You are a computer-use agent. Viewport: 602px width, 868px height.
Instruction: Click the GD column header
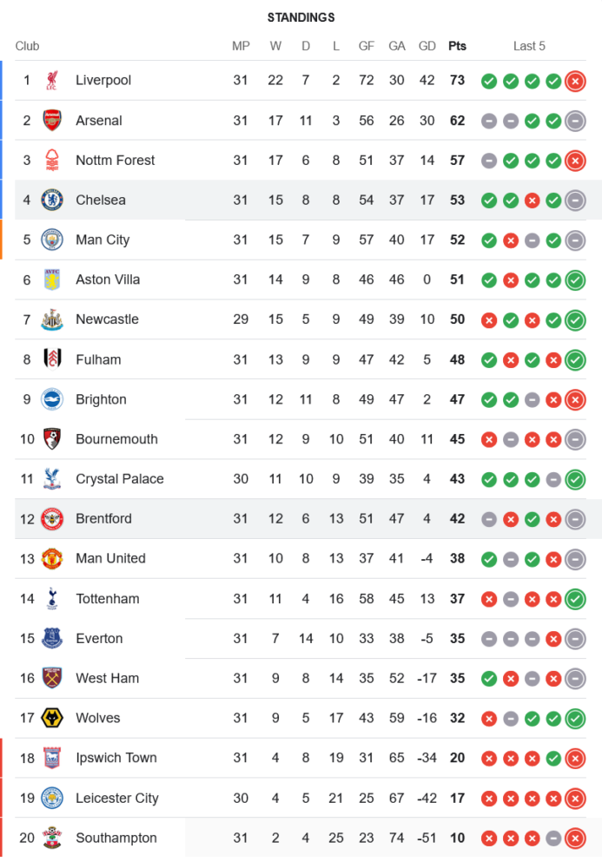427,46
